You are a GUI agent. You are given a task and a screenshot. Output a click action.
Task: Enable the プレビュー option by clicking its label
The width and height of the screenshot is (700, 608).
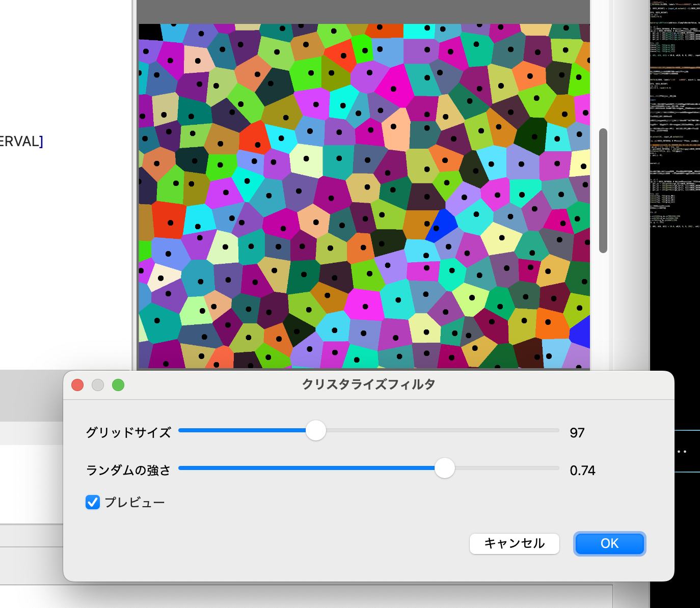pyautogui.click(x=133, y=503)
